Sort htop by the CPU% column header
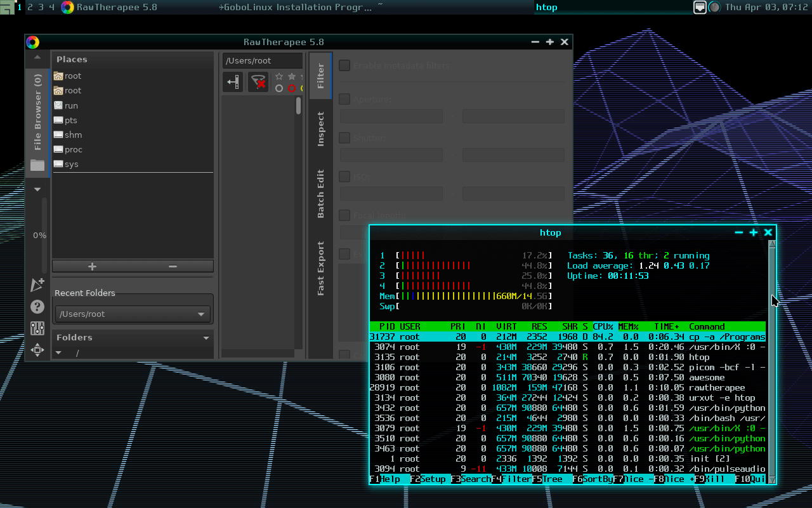Screen dimensions: 812x508 603,326
